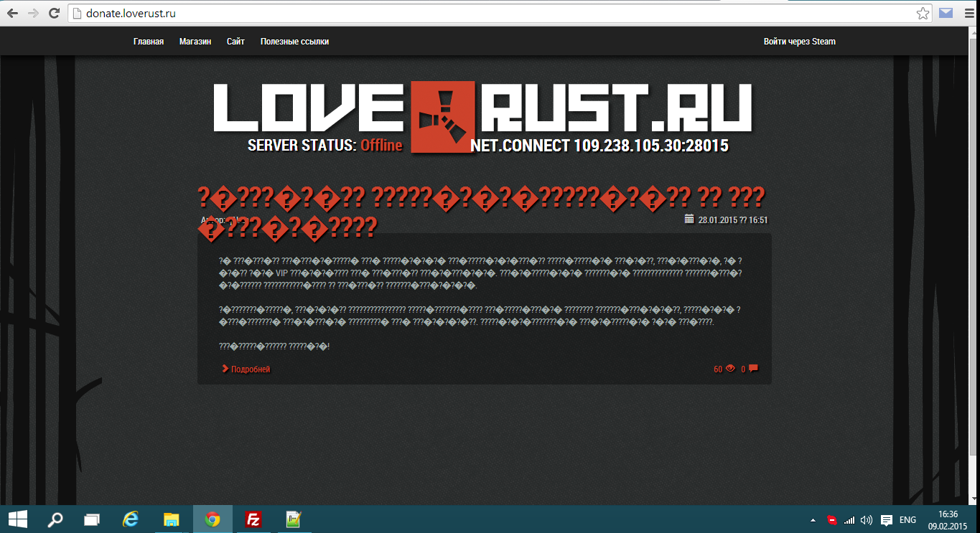The width and height of the screenshot is (980, 533).
Task: Open the Notepad++ taskbar icon
Action: [x=293, y=519]
